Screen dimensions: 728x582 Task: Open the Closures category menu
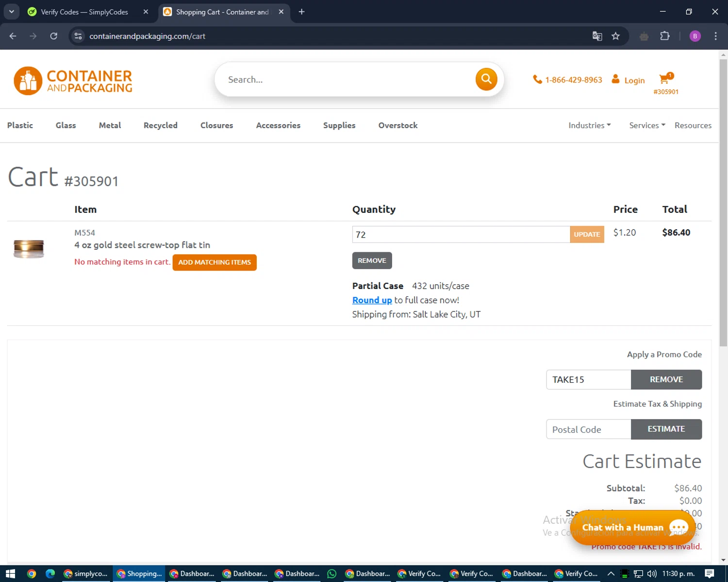(x=216, y=125)
